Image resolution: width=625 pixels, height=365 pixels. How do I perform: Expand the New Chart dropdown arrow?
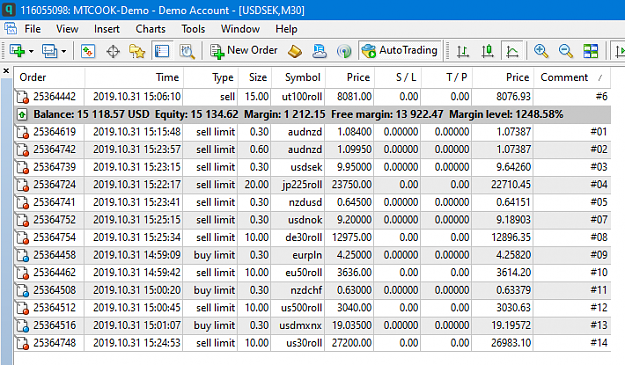(31, 51)
